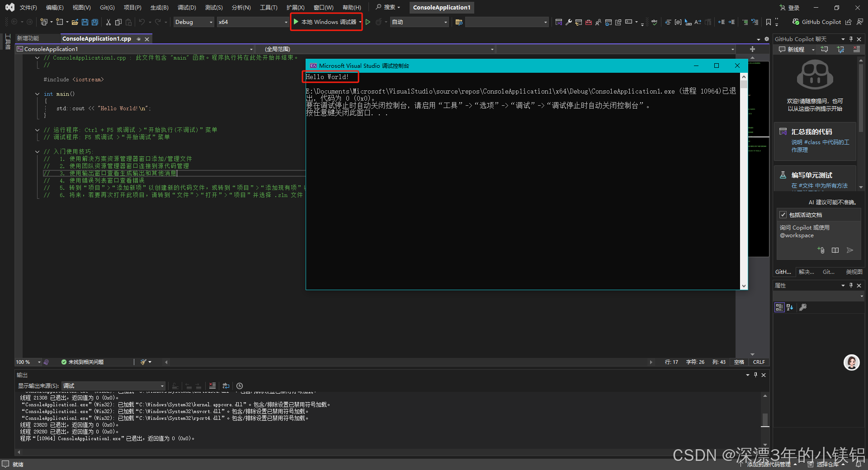Open the 文件(F) menu

pyautogui.click(x=28, y=8)
